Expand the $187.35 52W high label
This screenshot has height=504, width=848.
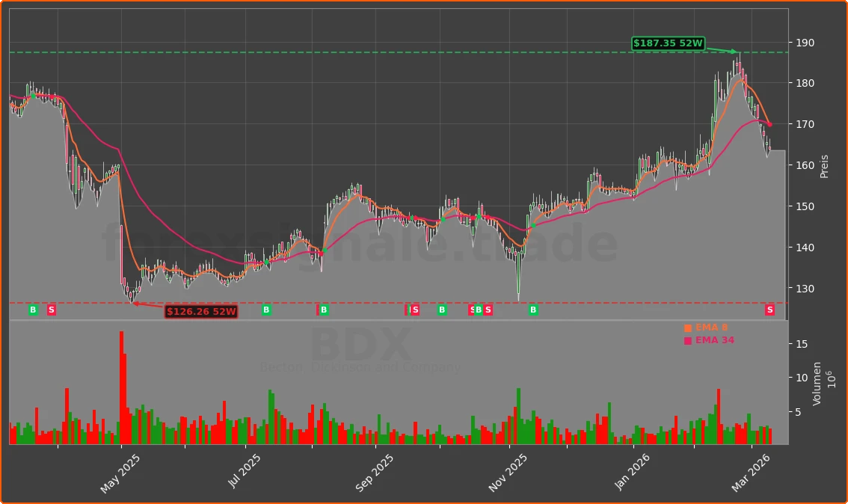pyautogui.click(x=668, y=43)
